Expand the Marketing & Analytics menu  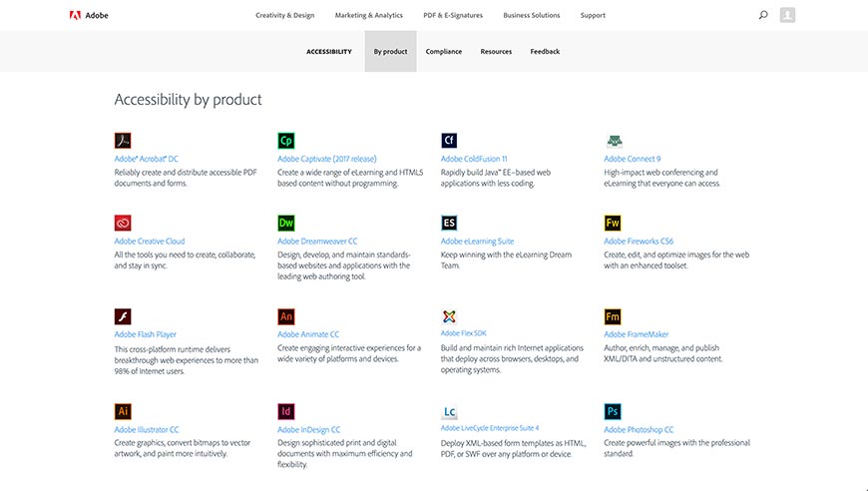pyautogui.click(x=369, y=15)
